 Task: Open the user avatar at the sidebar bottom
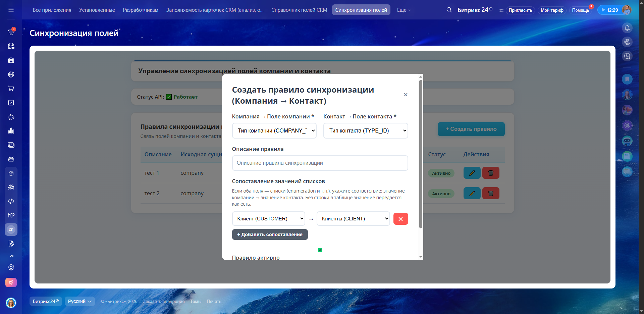click(x=11, y=303)
